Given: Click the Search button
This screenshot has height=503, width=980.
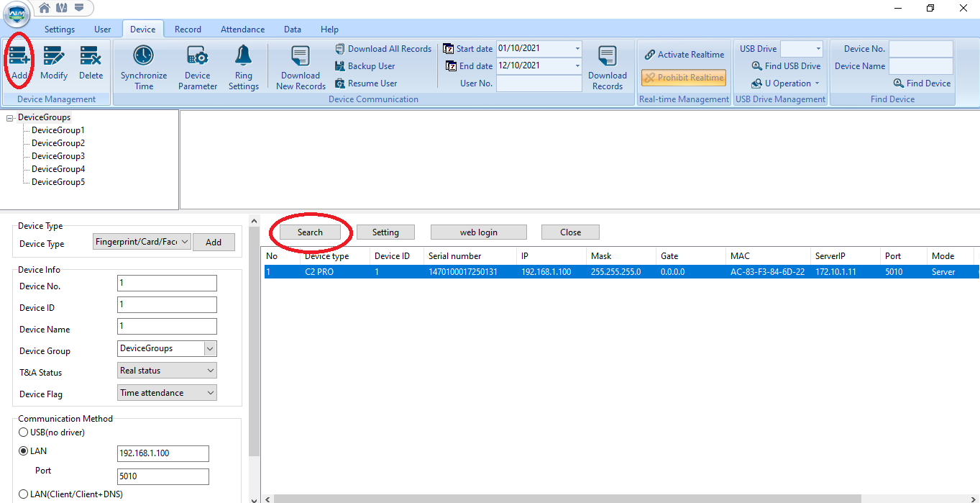Looking at the screenshot, I should [310, 232].
